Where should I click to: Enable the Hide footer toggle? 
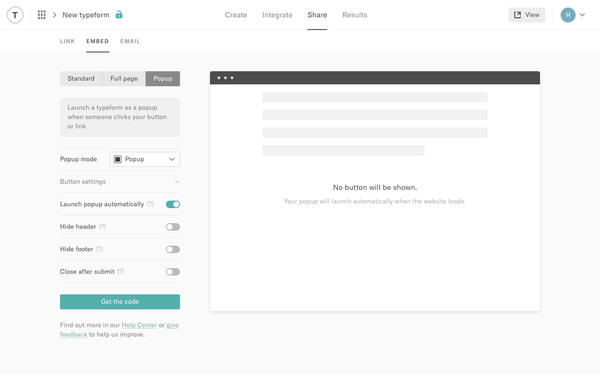pos(173,249)
